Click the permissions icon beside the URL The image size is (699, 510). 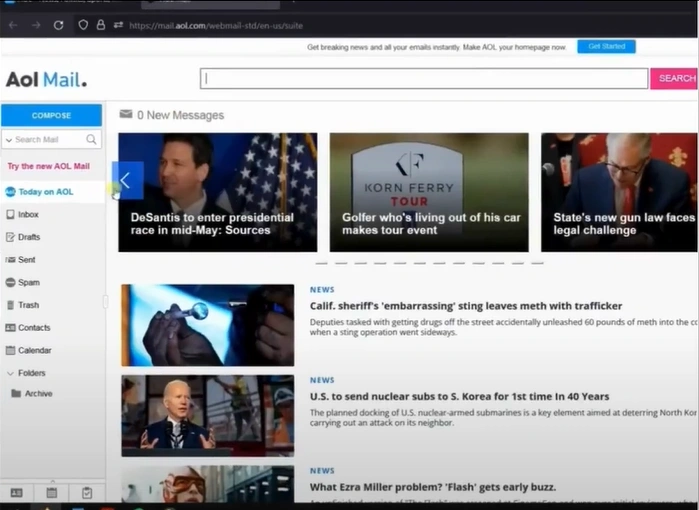(x=118, y=25)
